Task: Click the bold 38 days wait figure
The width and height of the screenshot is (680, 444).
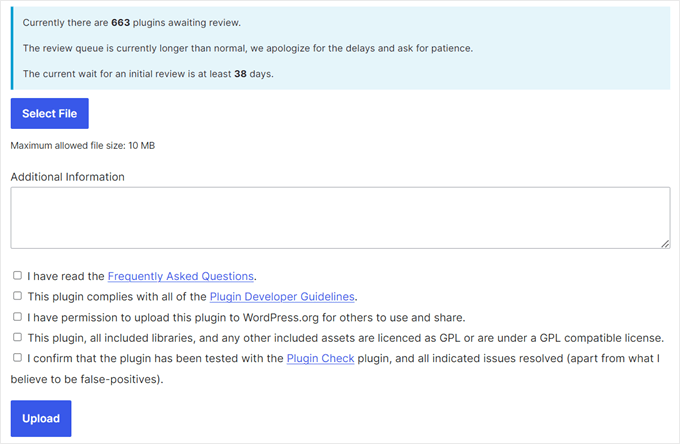Action: click(240, 73)
